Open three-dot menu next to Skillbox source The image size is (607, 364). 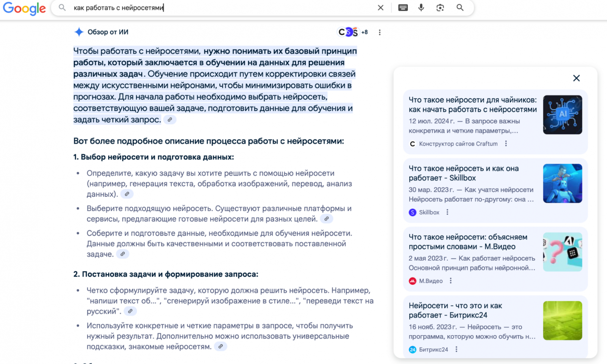point(447,212)
